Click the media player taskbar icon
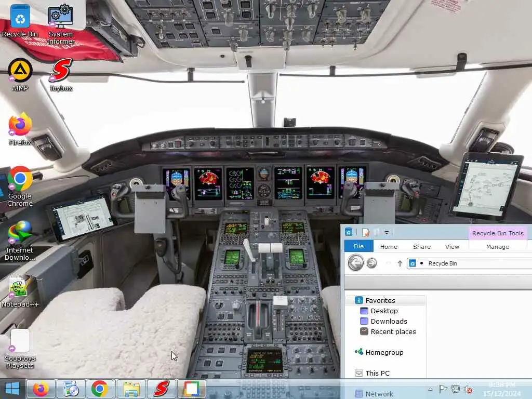The height and width of the screenshot is (399, 532). coord(71,389)
